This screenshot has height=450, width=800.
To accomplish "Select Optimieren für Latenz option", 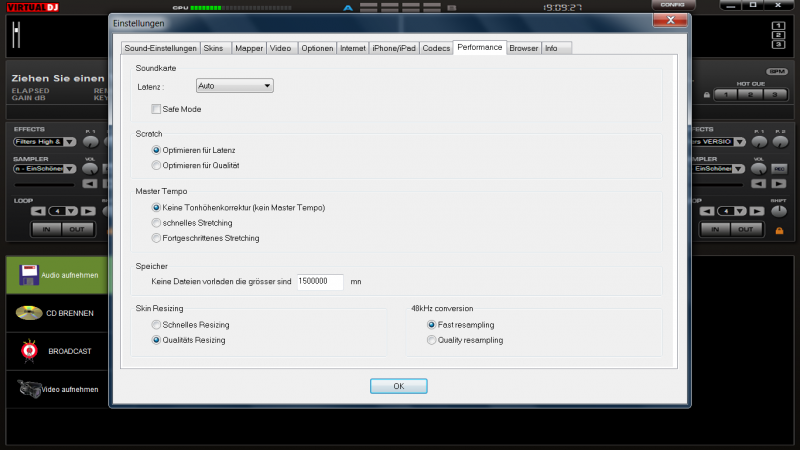I will coord(156,150).
